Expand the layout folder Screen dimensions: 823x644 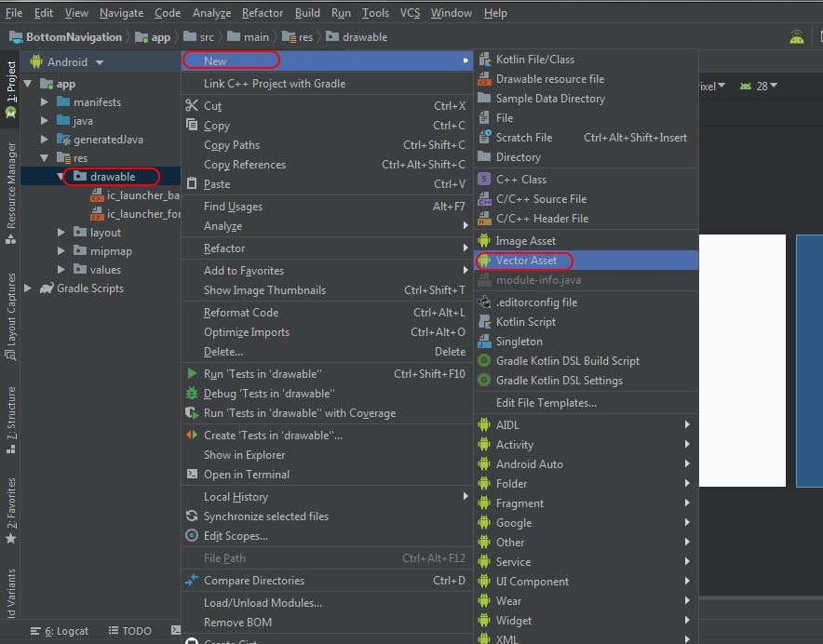point(60,232)
